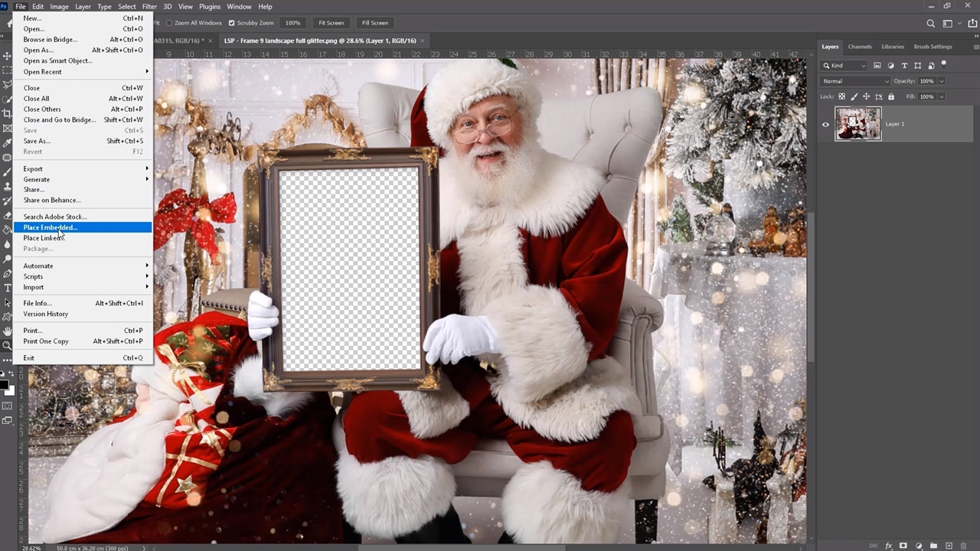This screenshot has height=551, width=980.
Task: Open the Normal blend mode dropdown
Action: [854, 81]
